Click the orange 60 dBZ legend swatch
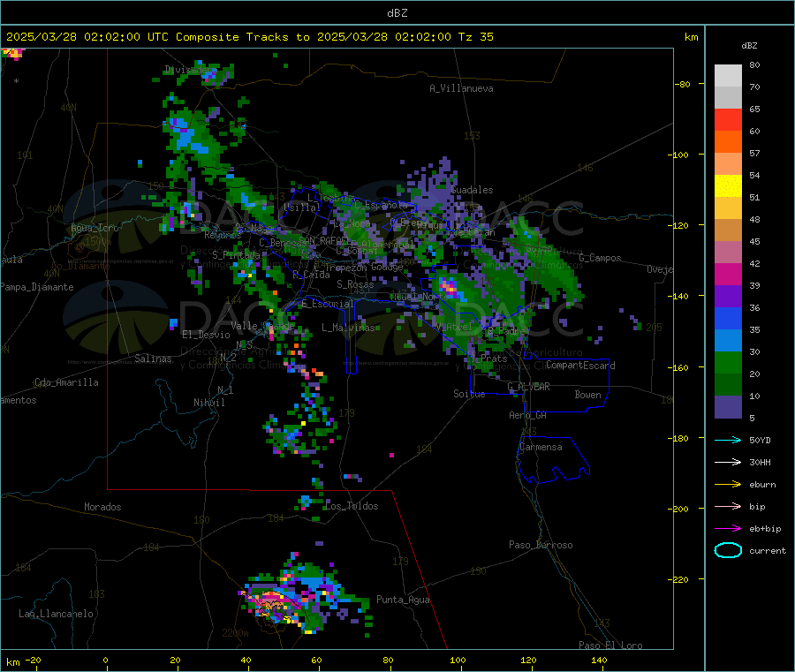The image size is (795, 672). click(728, 142)
